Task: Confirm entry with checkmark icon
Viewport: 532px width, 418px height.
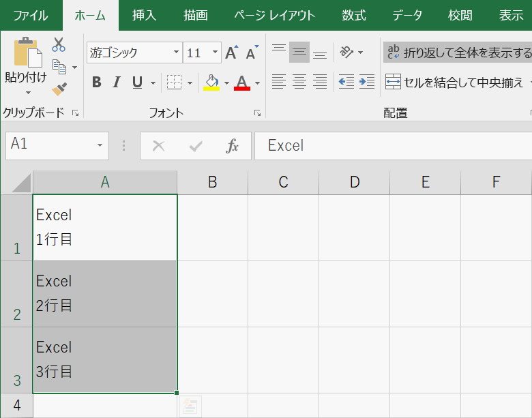Action: [x=196, y=146]
